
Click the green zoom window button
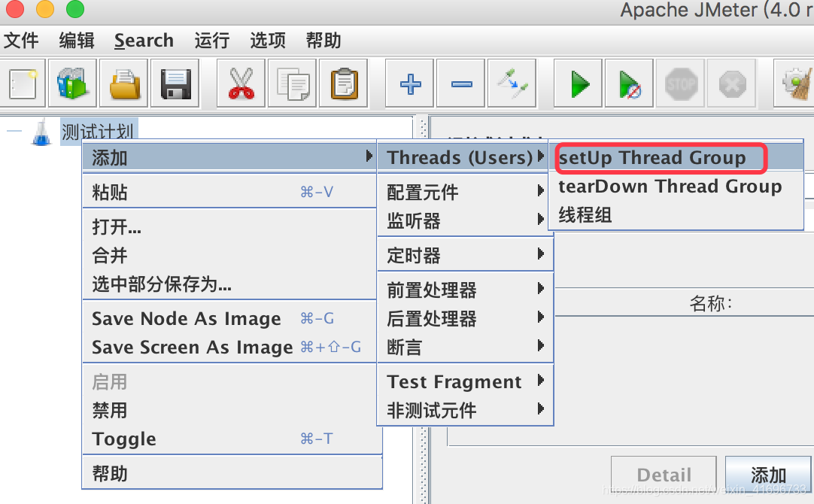(75, 9)
